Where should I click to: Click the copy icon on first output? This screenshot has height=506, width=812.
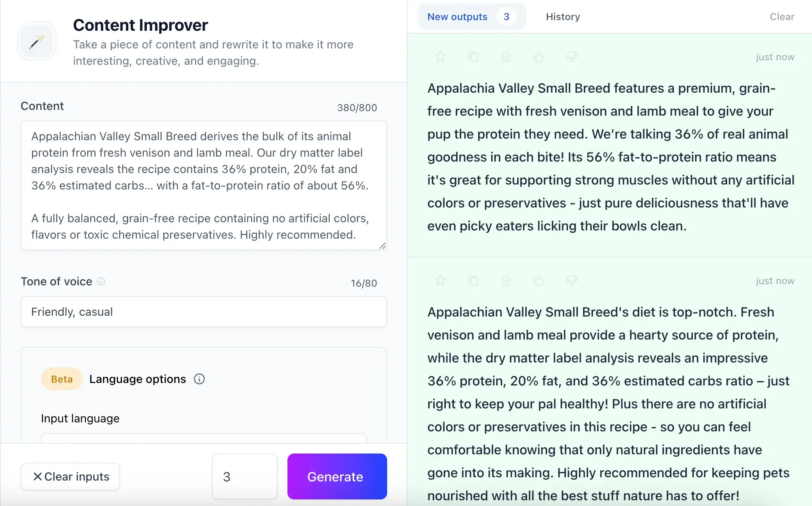click(x=473, y=56)
